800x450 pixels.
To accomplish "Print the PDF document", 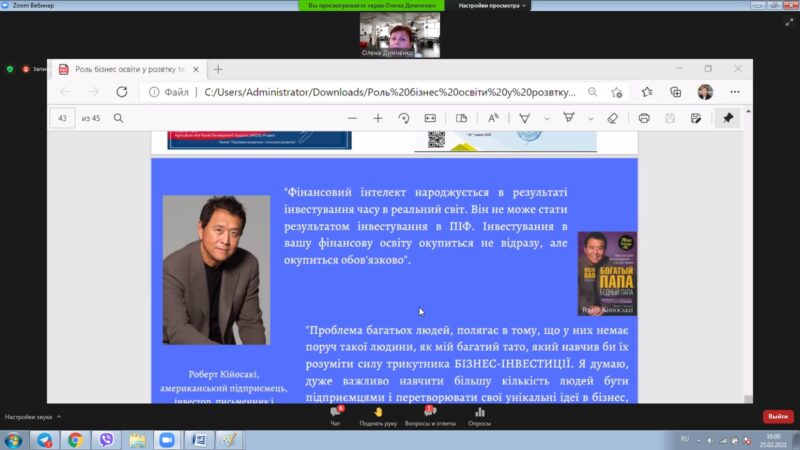I will pyautogui.click(x=644, y=118).
